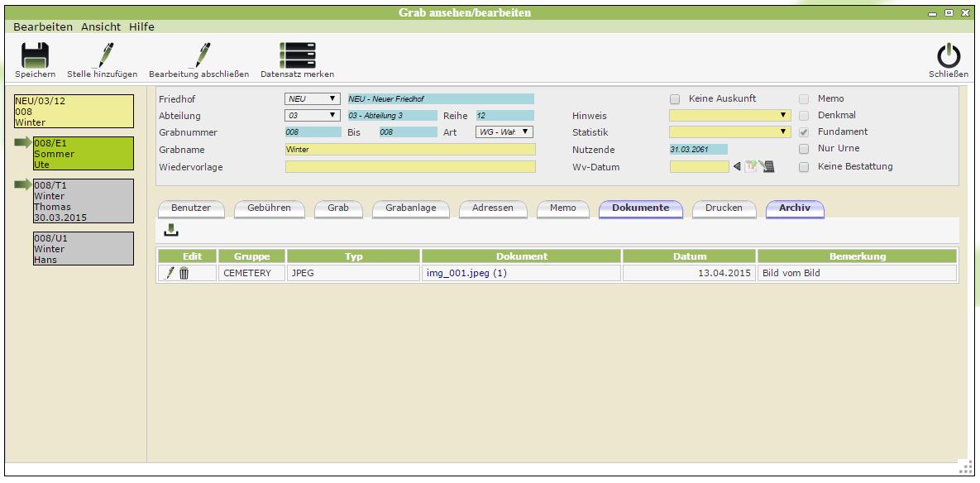Screen dimensions: 980x483
Task: Check the Keine Bestattung checkbox
Action: [x=804, y=167]
